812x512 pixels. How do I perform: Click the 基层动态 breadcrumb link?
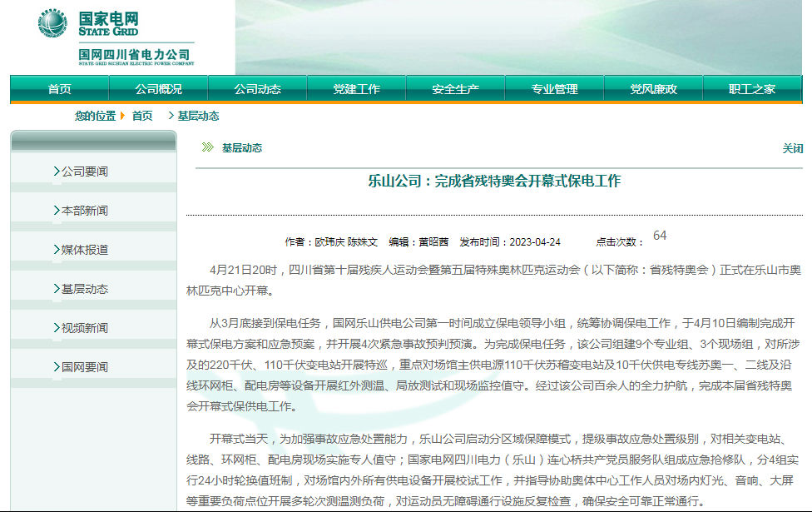[198, 116]
